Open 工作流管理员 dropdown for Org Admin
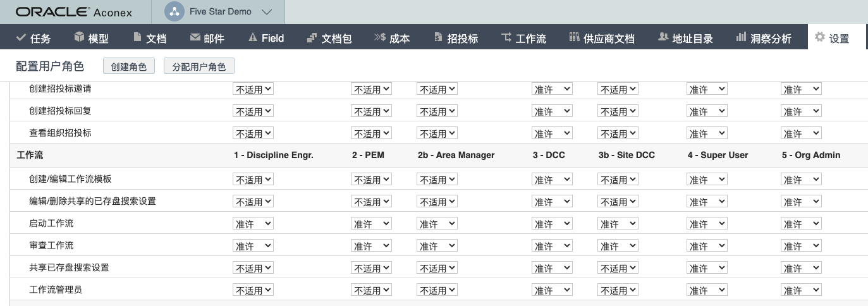The height and width of the screenshot is (306, 868). coord(801,290)
